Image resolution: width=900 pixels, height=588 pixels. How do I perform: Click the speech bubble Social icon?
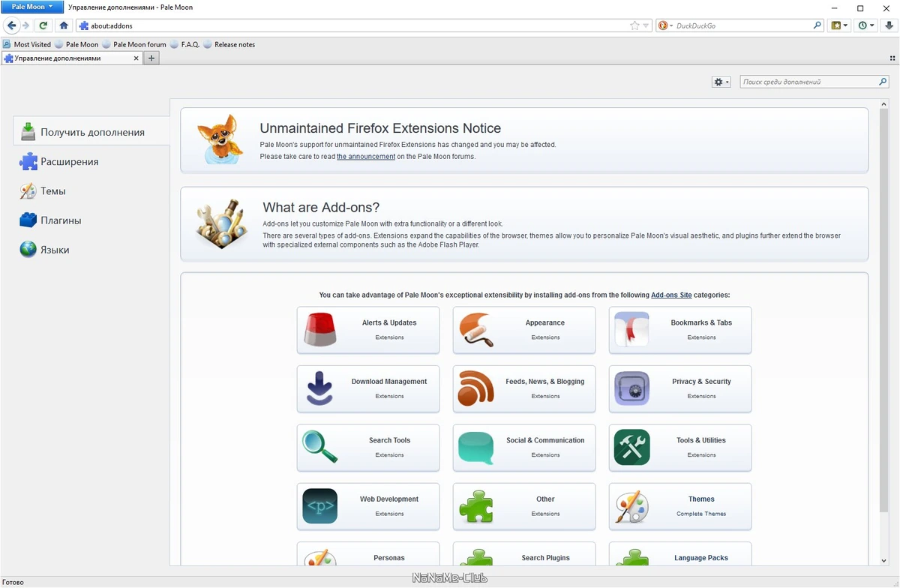(x=476, y=448)
